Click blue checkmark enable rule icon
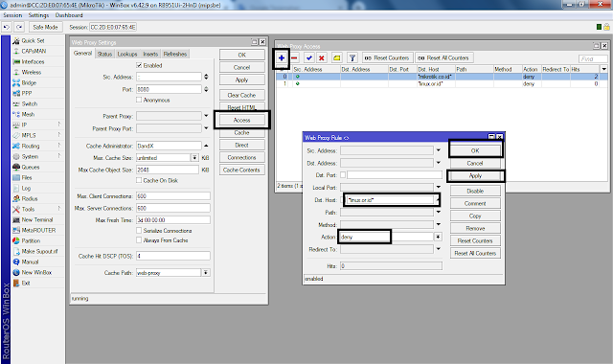Screen dimensions: 613x364 point(309,57)
